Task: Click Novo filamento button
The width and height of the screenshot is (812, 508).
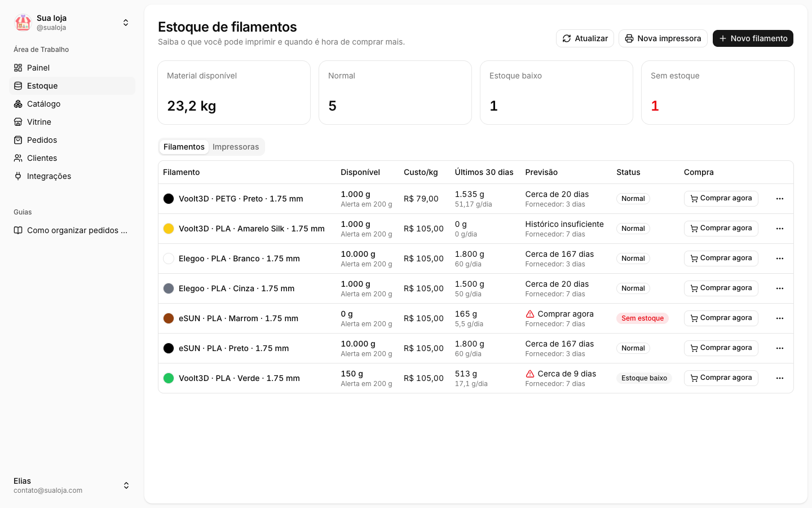Action: 753,38
